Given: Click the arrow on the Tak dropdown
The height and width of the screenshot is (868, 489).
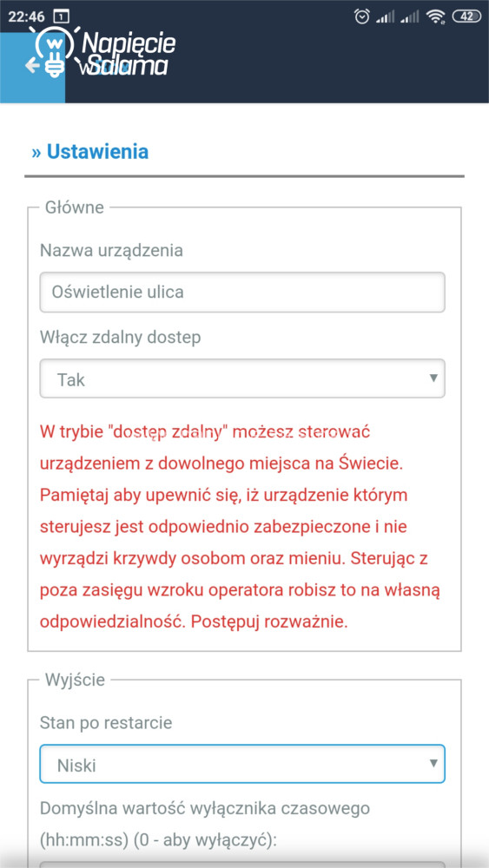Looking at the screenshot, I should [x=433, y=378].
